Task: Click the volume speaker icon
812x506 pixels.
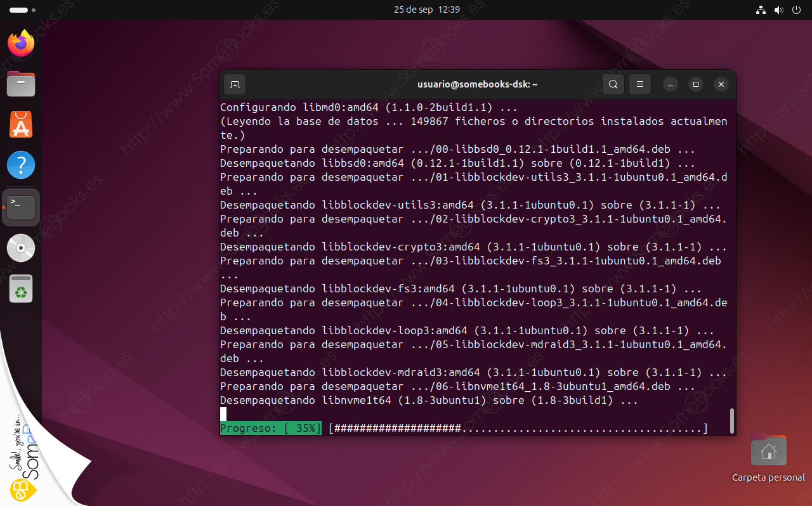Action: click(779, 10)
